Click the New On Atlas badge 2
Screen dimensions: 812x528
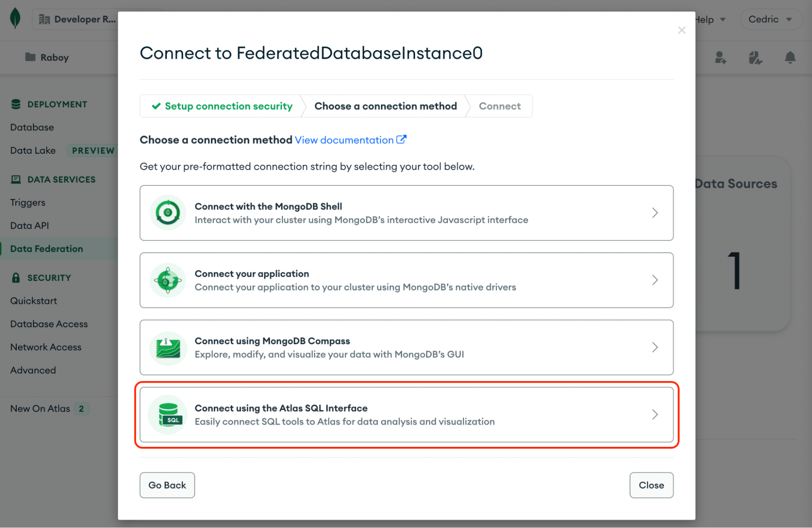click(x=81, y=409)
